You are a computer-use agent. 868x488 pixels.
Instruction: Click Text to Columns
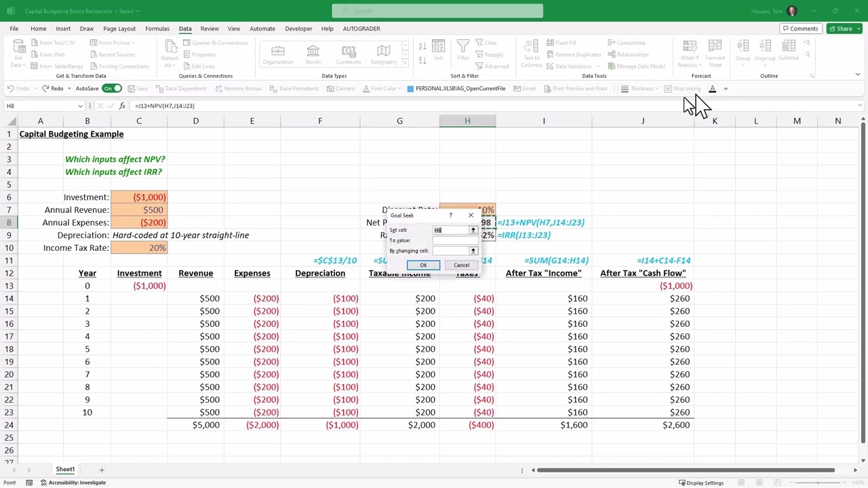point(532,53)
